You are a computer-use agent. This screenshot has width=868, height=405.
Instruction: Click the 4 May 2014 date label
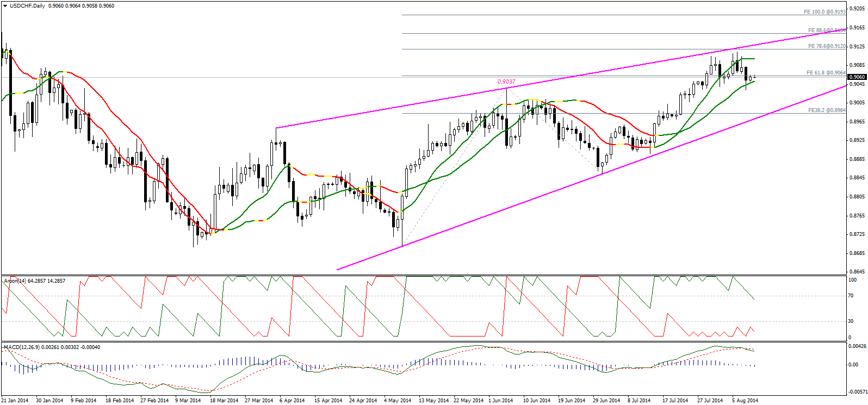(x=398, y=401)
